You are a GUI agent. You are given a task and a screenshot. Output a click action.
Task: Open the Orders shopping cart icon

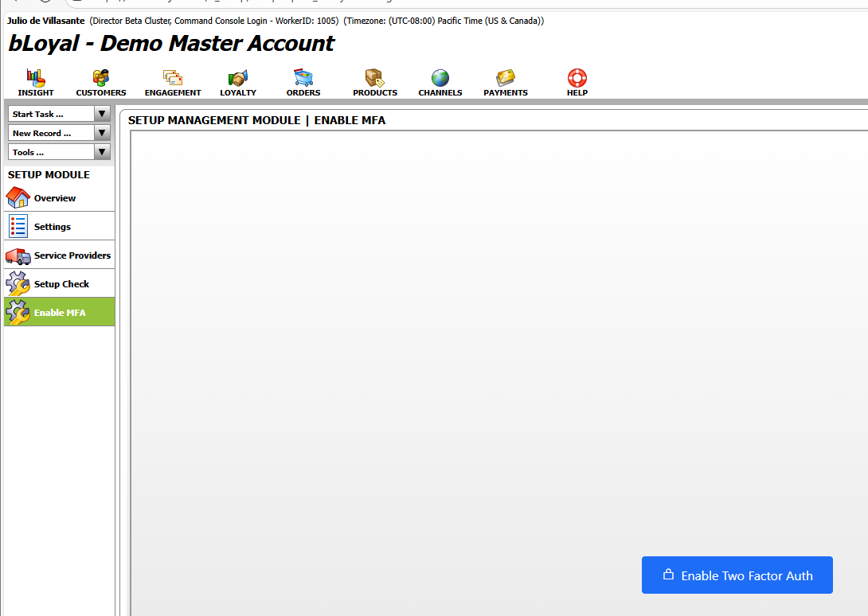[x=303, y=78]
